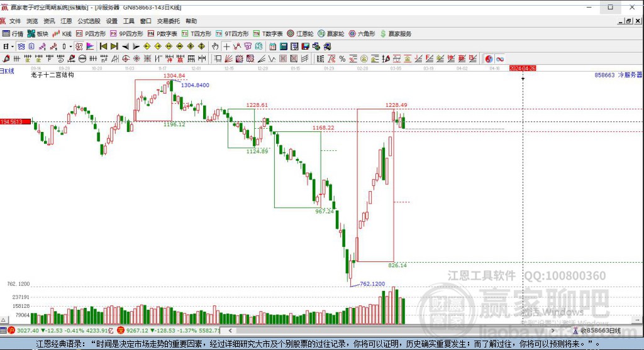Image resolution: width=644 pixels, height=350 pixels.
Task: Launch the 江恩轮 Gann wheel
Action: click(300, 34)
